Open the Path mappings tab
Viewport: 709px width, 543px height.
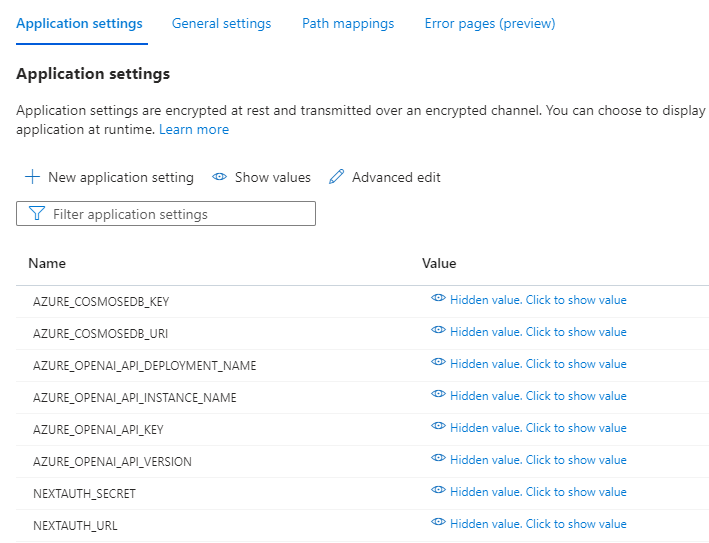pyautogui.click(x=348, y=24)
